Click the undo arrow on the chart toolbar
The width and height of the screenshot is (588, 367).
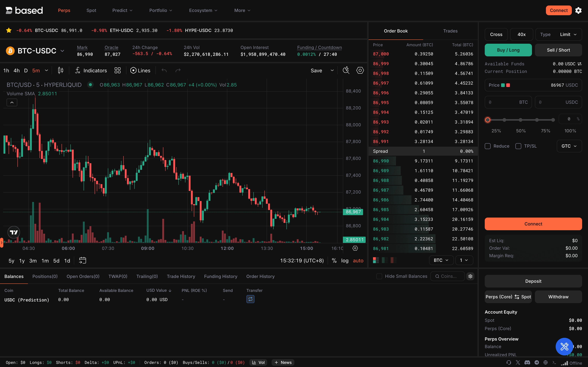(x=164, y=70)
